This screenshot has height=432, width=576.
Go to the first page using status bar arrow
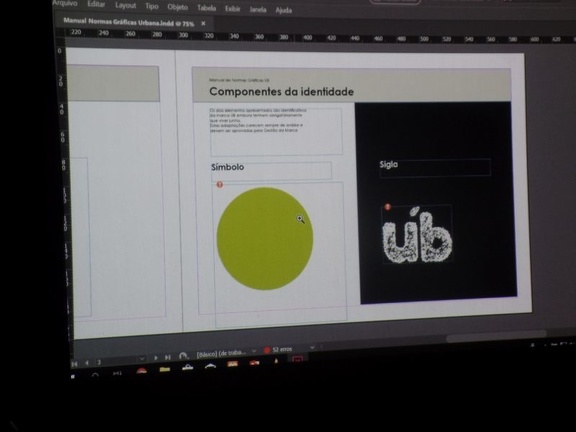coord(75,364)
